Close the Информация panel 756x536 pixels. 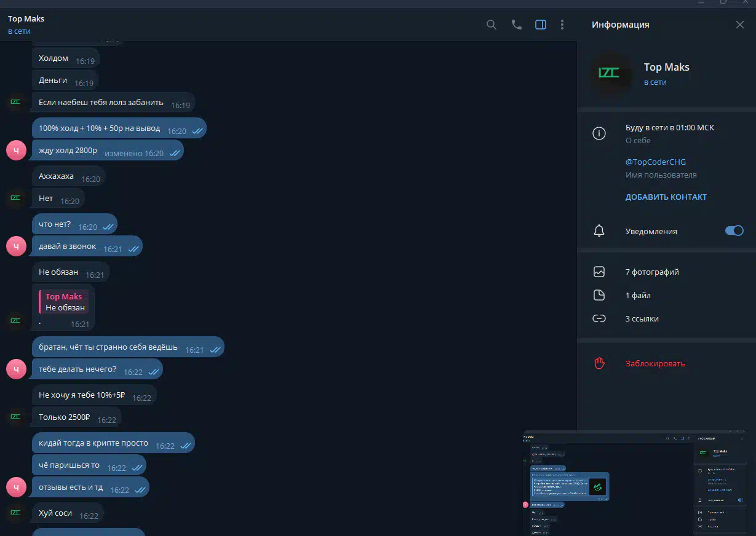pos(740,25)
